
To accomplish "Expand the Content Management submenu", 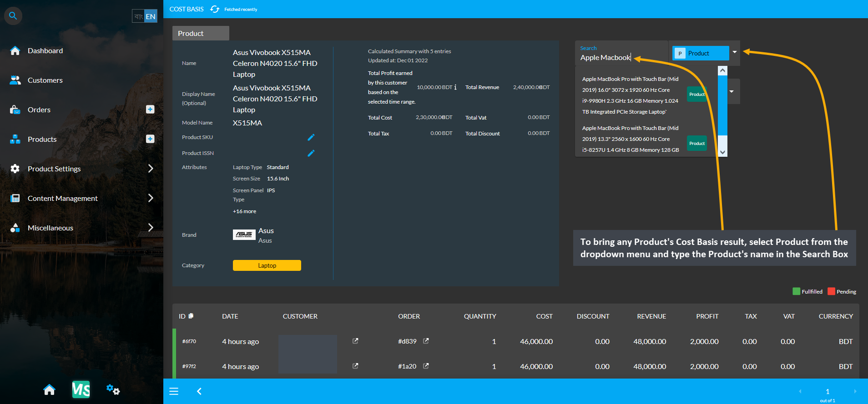I will coord(151,198).
